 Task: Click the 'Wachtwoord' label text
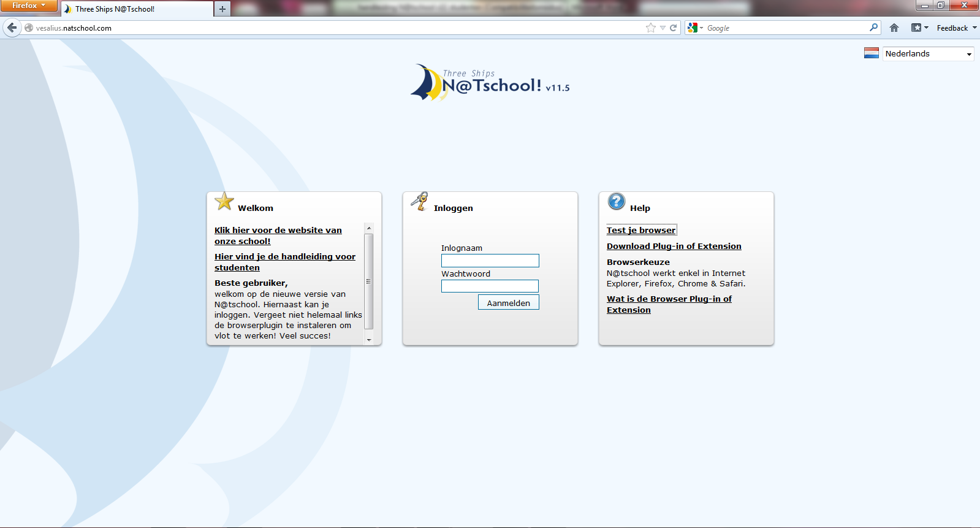tap(466, 274)
